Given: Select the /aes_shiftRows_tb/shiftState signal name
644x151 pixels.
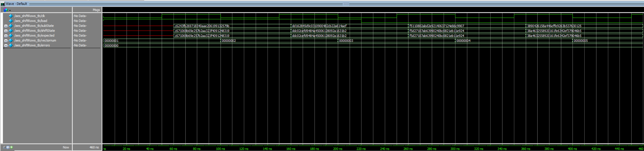Looking at the screenshot, I should point(35,31).
